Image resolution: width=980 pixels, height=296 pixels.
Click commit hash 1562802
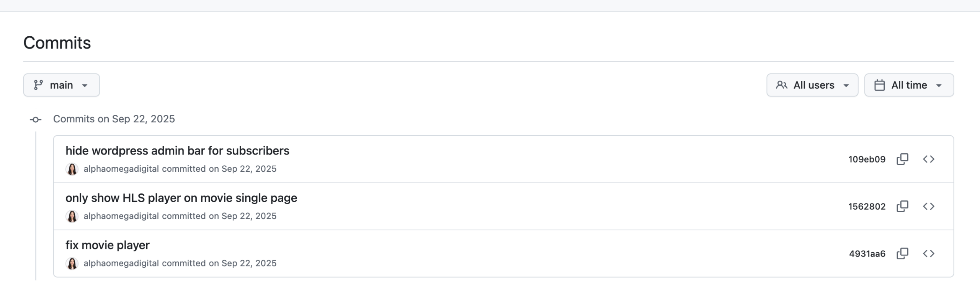pos(867,207)
